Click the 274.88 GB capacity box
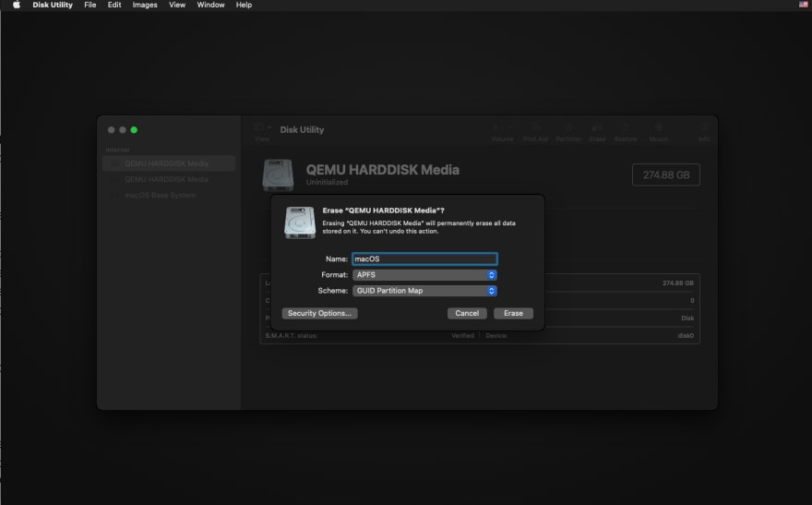Screen dimensions: 812x505 coord(666,175)
